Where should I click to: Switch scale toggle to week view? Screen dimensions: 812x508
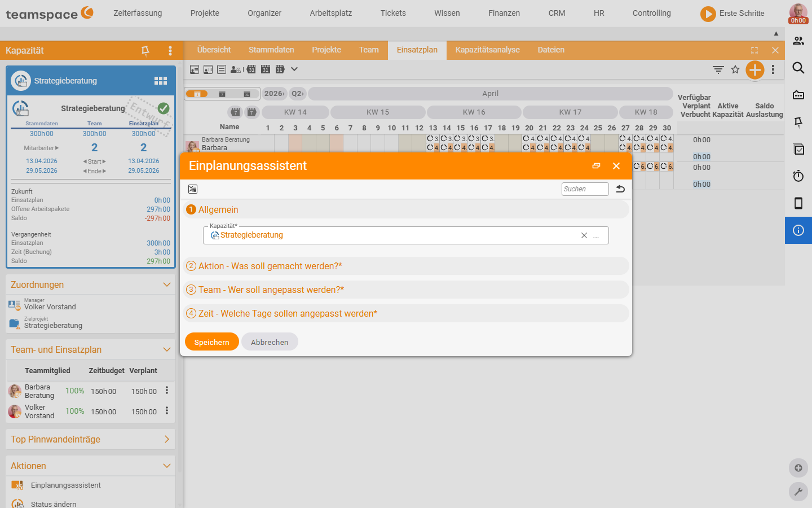(x=222, y=94)
